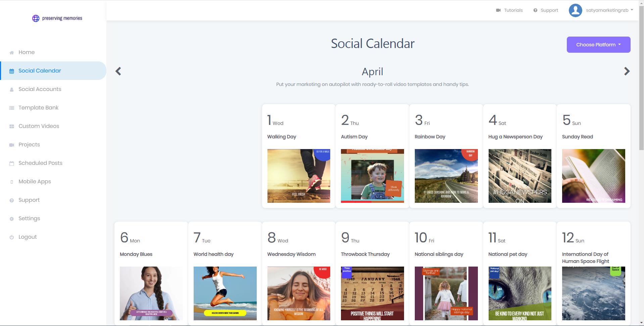Screen dimensions: 644x326
Task: Expand the Choose Platform dropdown
Action: point(598,45)
